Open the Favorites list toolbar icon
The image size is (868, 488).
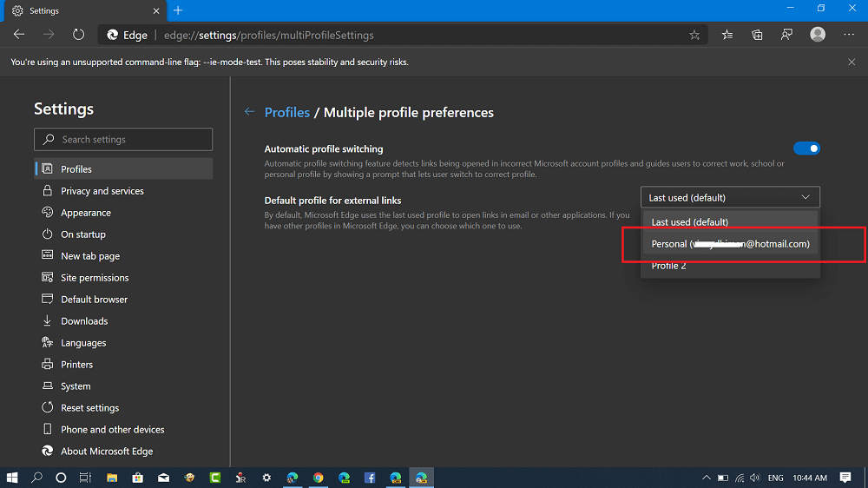727,35
